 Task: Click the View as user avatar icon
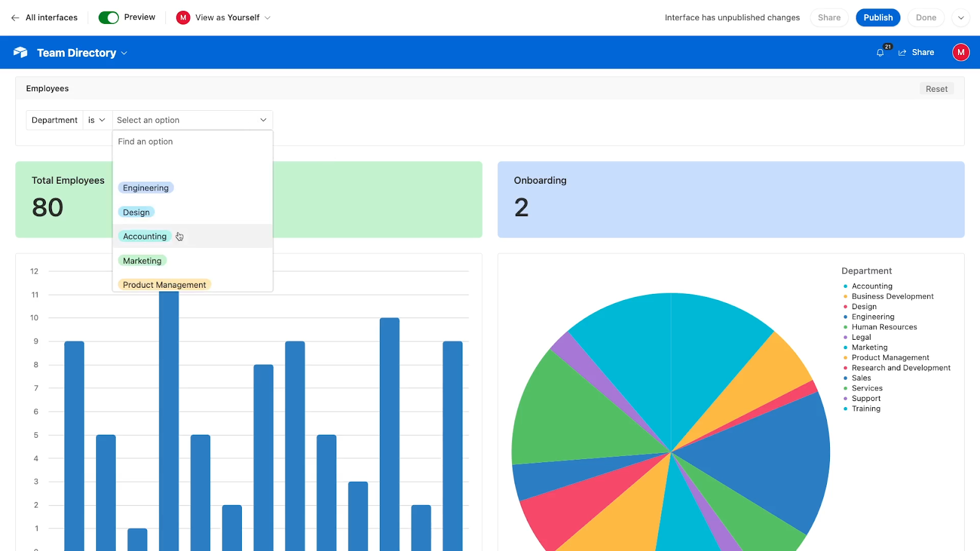[183, 18]
